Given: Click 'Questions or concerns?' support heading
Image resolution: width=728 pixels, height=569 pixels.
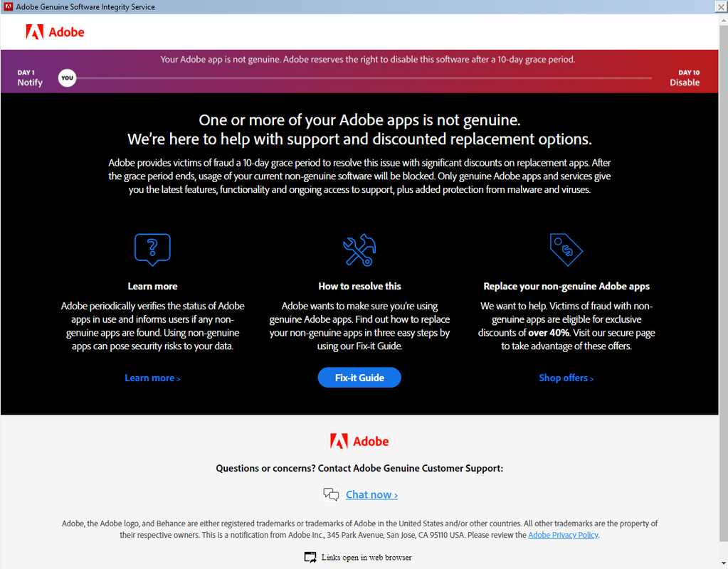Looking at the screenshot, I should (x=359, y=468).
